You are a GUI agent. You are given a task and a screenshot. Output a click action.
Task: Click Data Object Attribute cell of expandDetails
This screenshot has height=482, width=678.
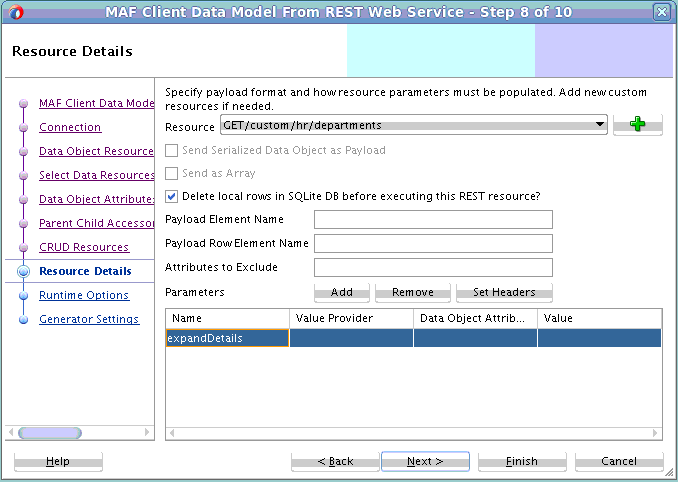(x=475, y=338)
